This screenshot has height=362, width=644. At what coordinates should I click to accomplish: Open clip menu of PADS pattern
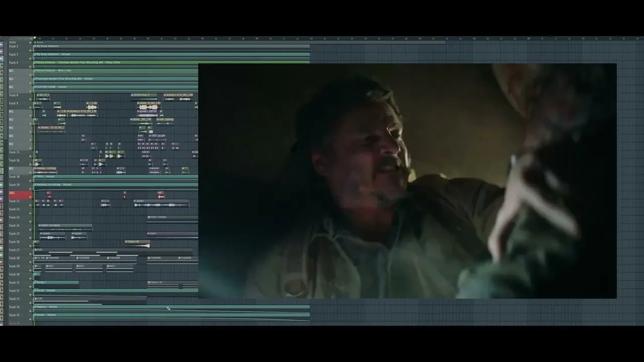36,250
